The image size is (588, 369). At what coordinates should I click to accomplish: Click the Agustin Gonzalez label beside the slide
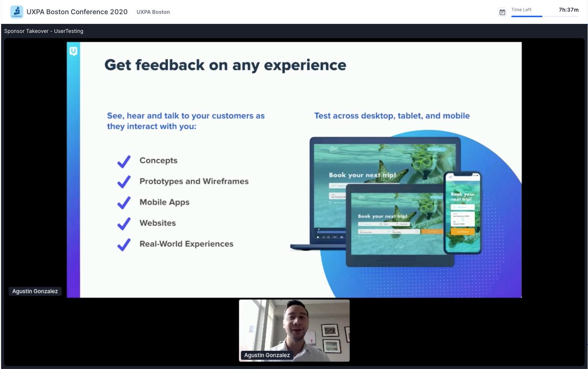pyautogui.click(x=35, y=291)
